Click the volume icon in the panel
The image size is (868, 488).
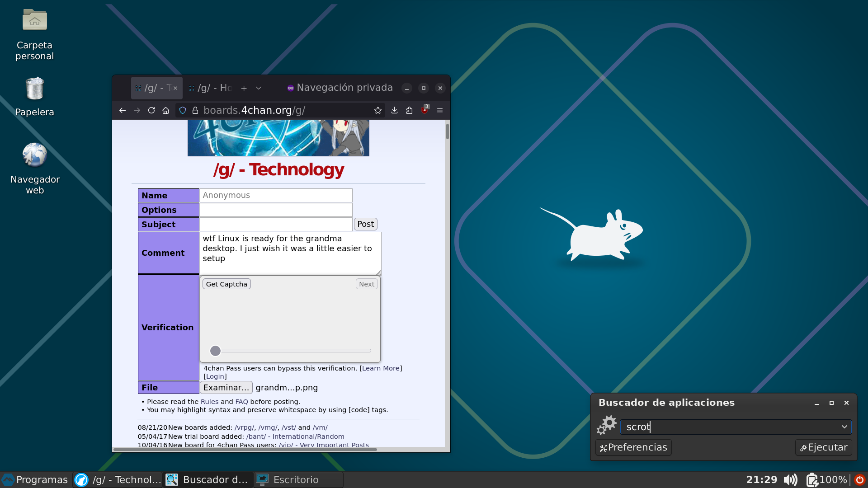(x=790, y=479)
